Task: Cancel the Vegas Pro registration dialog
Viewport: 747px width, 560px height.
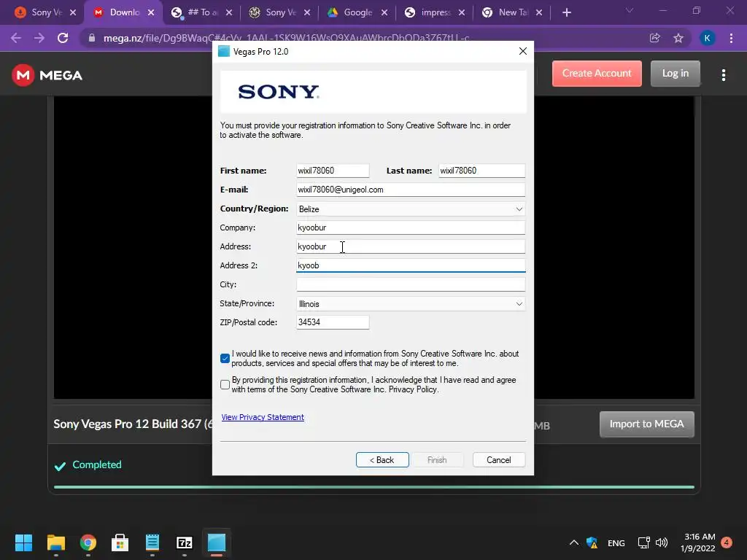Action: pyautogui.click(x=499, y=460)
